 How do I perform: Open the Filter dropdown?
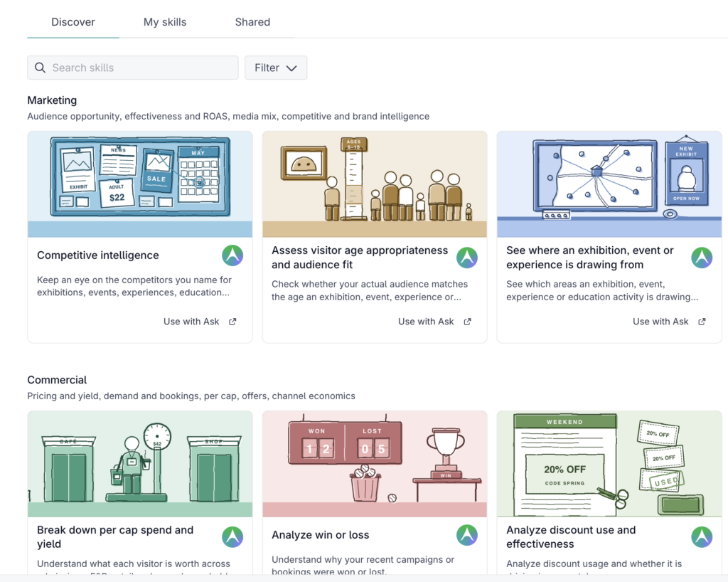pos(276,68)
